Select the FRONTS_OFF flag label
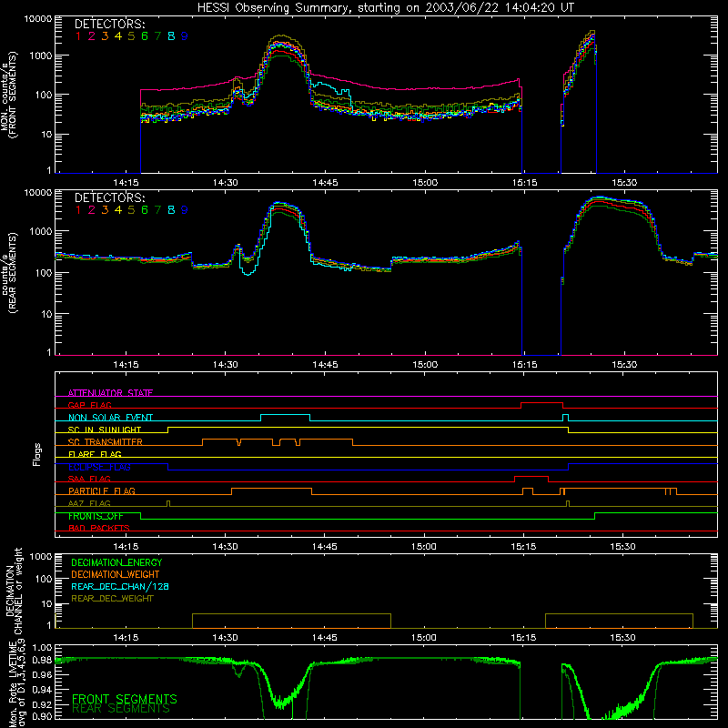This screenshot has width=728, height=728. [96, 516]
